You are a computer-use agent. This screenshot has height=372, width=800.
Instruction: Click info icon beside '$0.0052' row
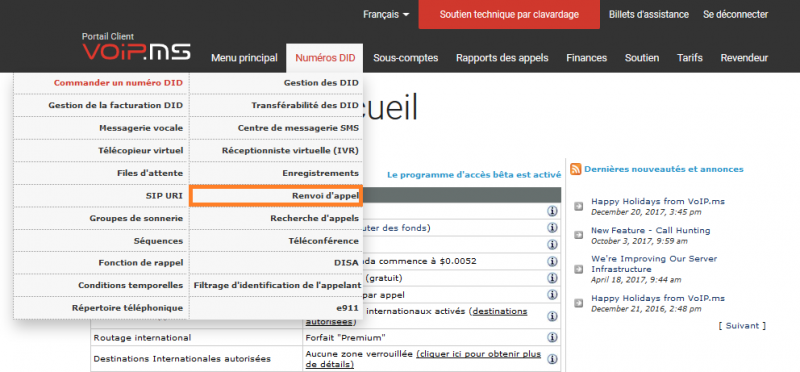coord(552,261)
